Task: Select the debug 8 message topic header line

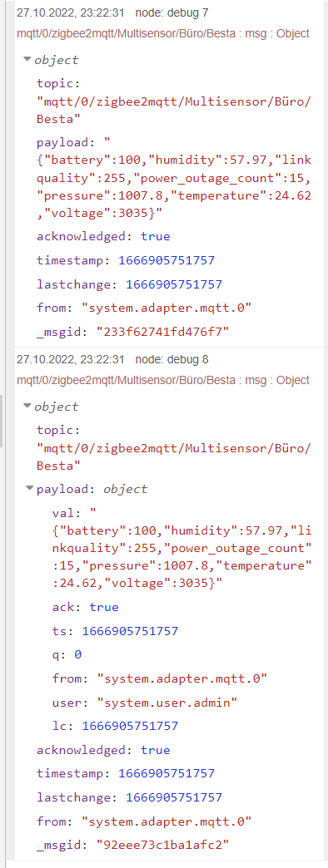Action: point(163,380)
